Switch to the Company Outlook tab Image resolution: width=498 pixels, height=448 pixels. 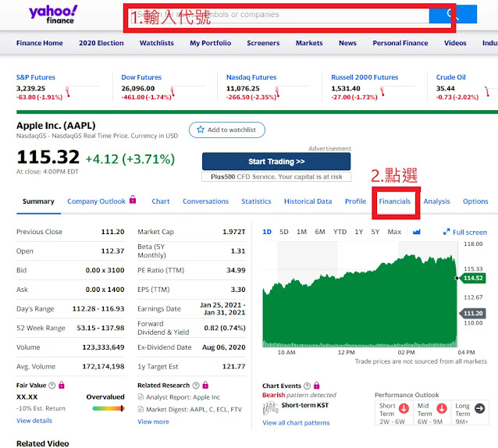pos(96,201)
